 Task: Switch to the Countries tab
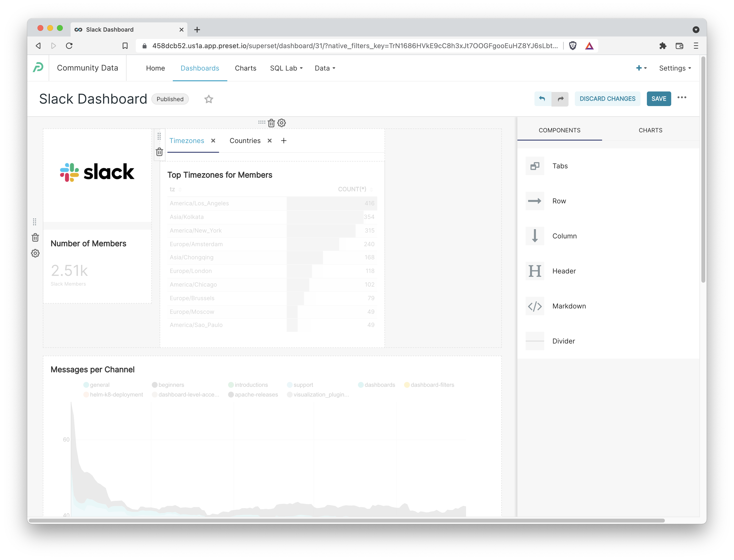click(245, 141)
